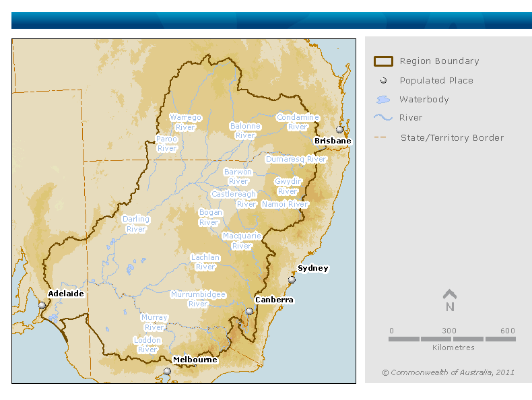Select the Paroo River label

tap(166, 143)
